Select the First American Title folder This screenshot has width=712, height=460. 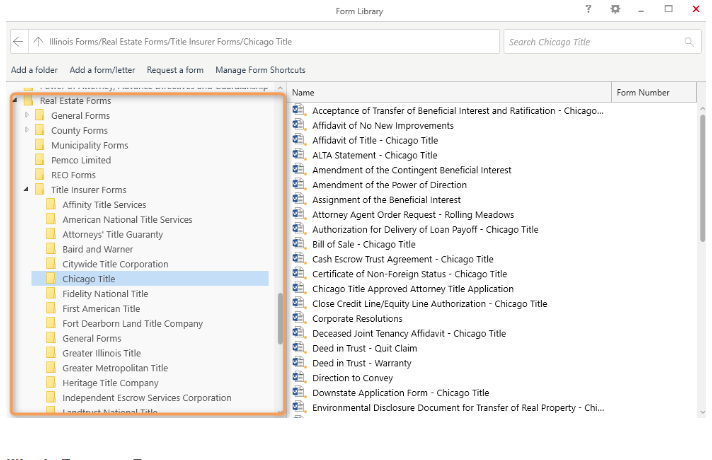101,309
